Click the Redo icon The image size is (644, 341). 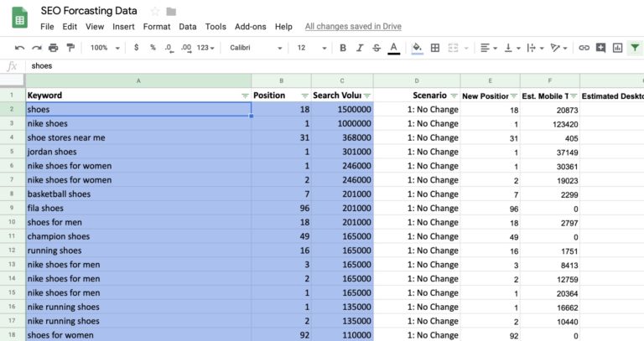point(37,48)
